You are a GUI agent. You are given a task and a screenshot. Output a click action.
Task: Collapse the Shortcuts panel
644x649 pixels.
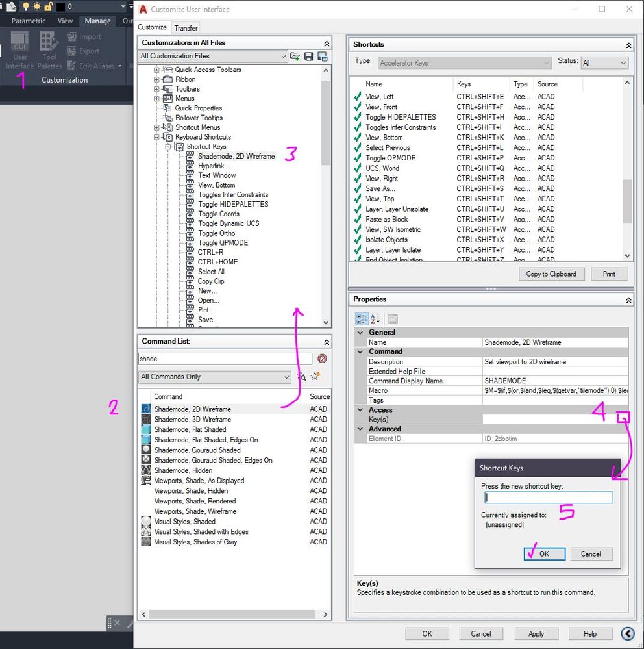point(628,45)
